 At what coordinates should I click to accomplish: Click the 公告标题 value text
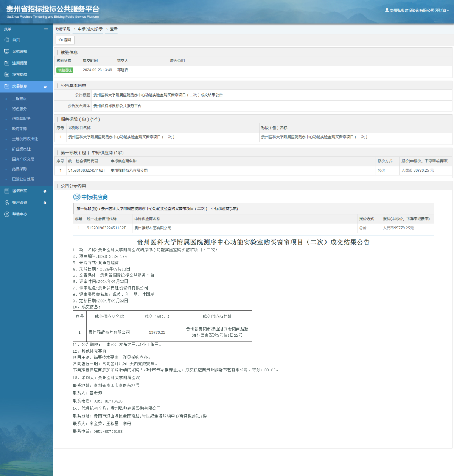(x=158, y=95)
